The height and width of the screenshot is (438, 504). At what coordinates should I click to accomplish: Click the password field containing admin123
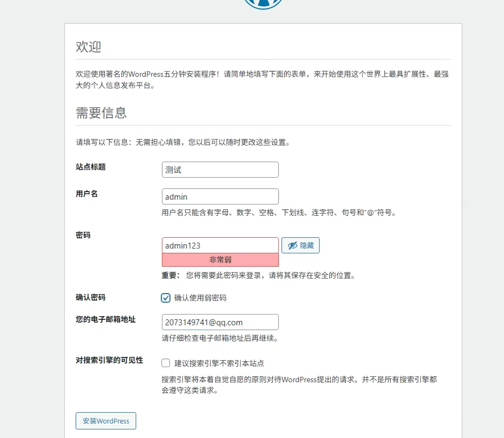[x=220, y=245]
